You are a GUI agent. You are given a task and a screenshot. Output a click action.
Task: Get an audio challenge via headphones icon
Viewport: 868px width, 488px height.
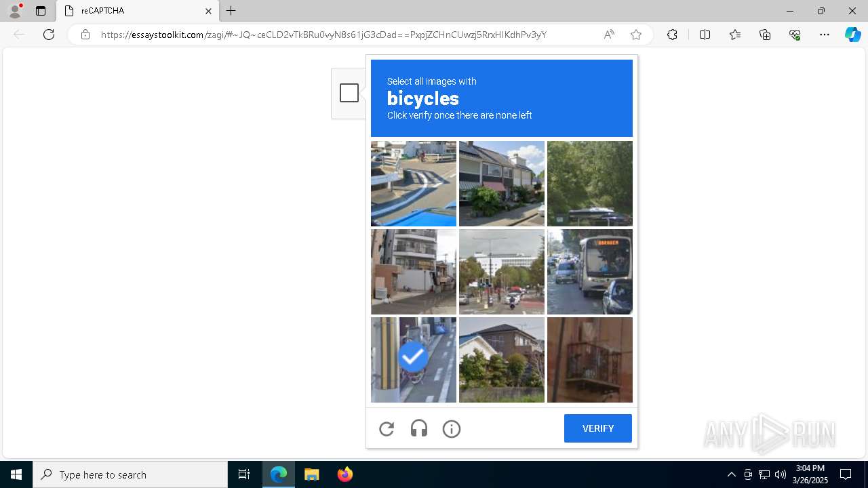coord(419,428)
